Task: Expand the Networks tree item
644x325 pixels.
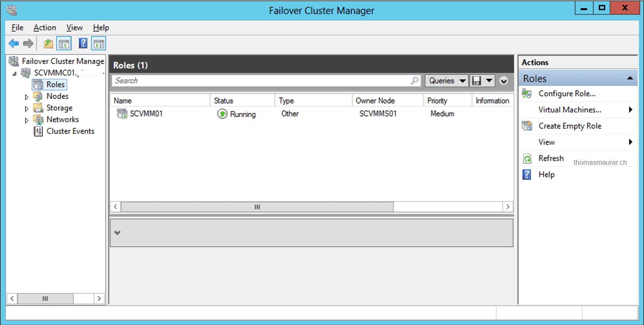Action: (27, 120)
